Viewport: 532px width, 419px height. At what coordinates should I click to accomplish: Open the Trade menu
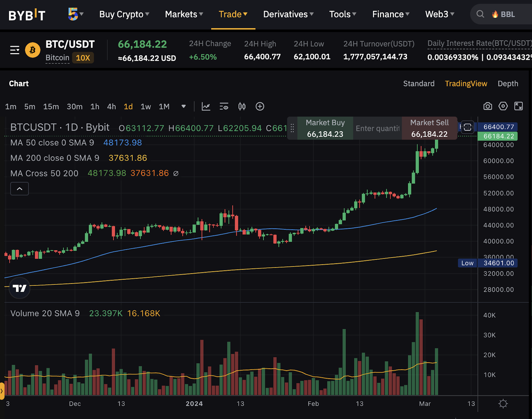[x=233, y=14]
